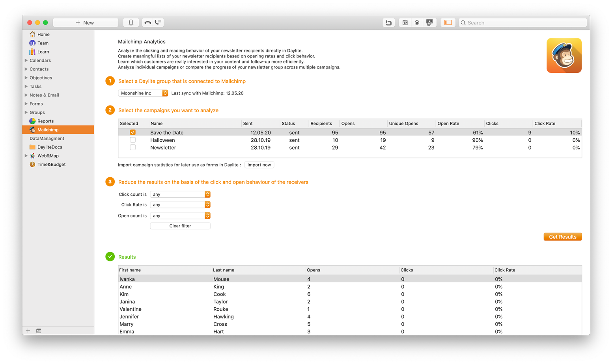Screen dimensions: 612x364
Task: Select the Kim Cook result row
Action: point(350,294)
